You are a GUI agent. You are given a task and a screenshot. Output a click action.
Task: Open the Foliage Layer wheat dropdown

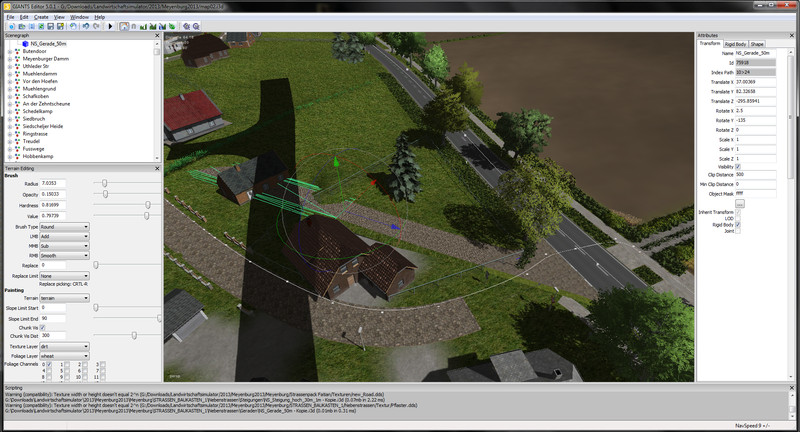coord(64,356)
